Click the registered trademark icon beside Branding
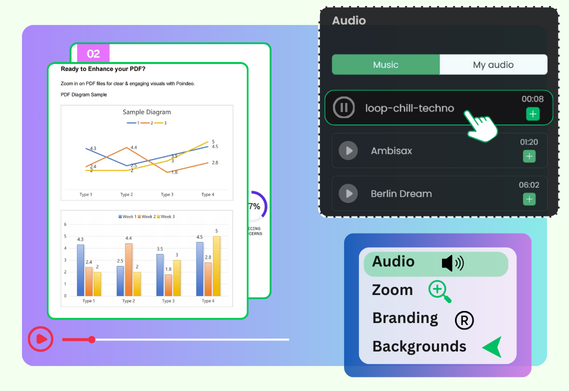 click(x=464, y=320)
